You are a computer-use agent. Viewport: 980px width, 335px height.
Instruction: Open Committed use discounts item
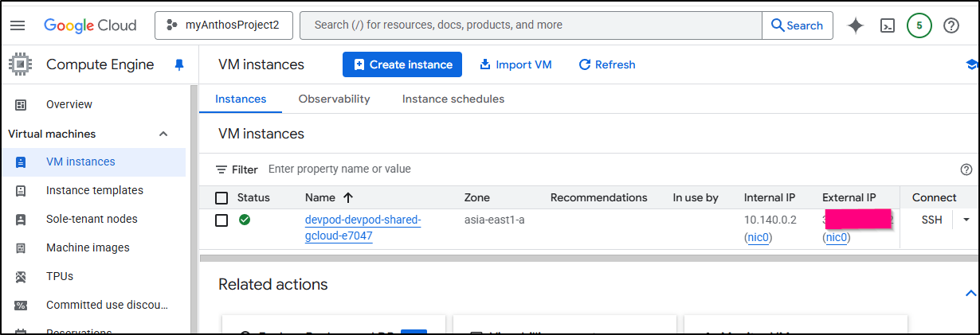[x=107, y=305]
